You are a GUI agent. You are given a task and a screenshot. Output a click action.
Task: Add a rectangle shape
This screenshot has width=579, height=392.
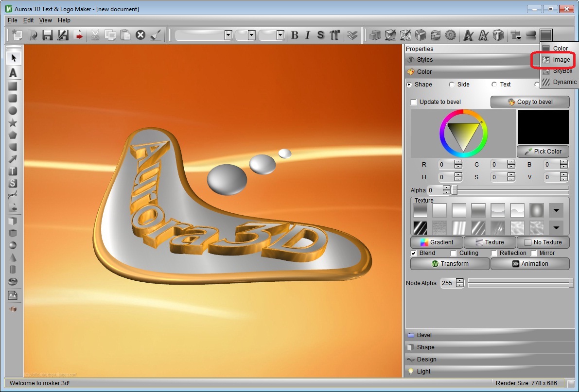(x=13, y=86)
